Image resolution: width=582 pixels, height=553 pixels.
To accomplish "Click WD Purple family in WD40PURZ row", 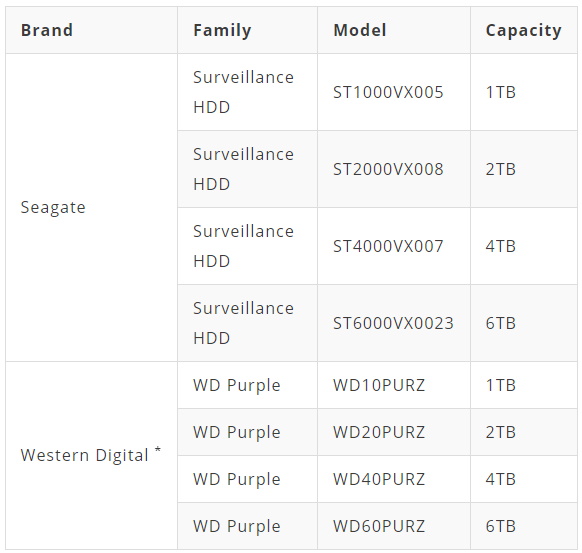I will 236,480.
